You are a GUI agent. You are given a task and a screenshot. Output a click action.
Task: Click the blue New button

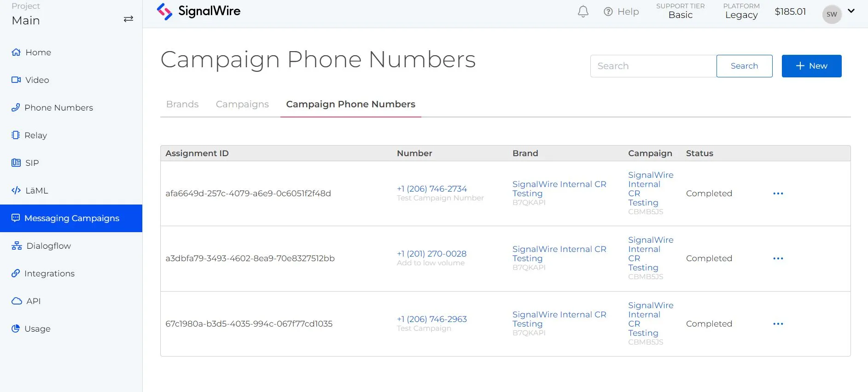[811, 66]
